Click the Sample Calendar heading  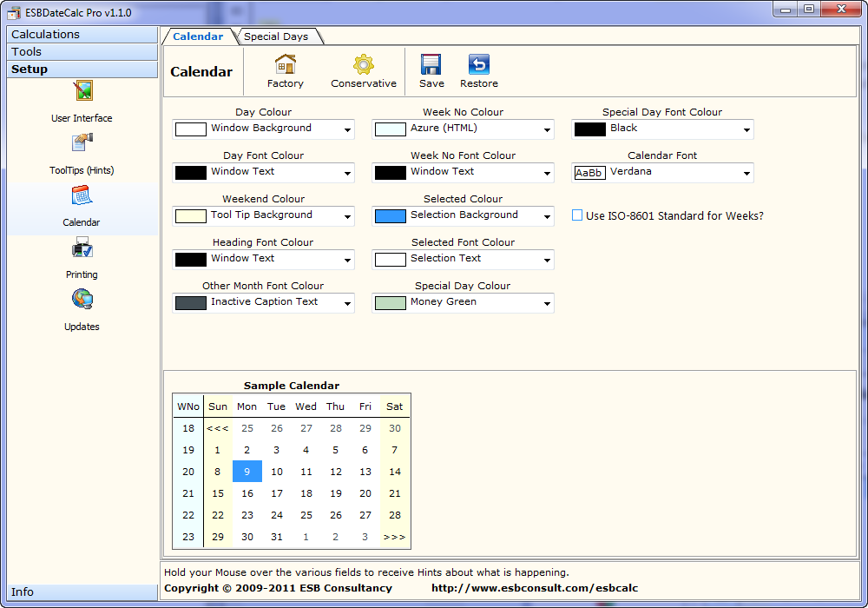[292, 386]
